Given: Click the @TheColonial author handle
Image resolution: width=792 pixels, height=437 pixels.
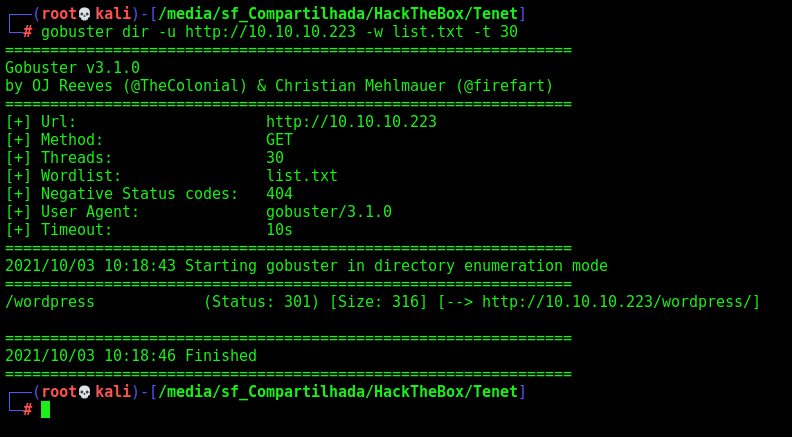Looking at the screenshot, I should (185, 86).
